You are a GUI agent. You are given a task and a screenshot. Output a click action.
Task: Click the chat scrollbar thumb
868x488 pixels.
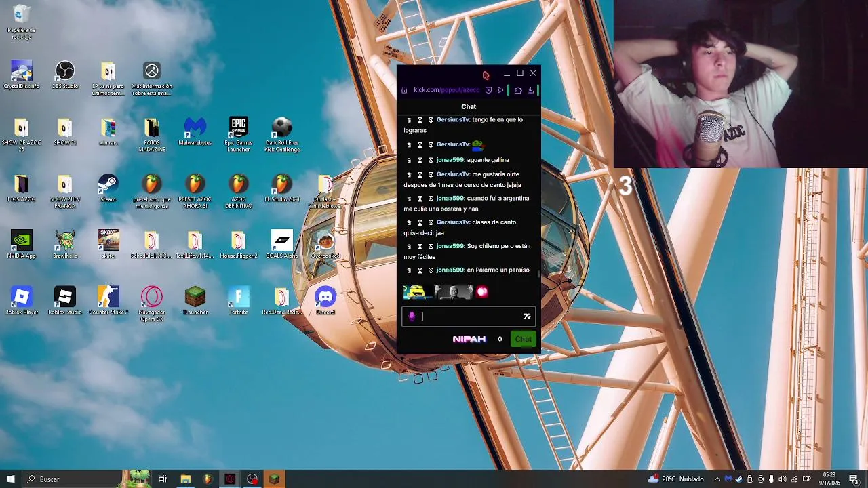click(539, 274)
